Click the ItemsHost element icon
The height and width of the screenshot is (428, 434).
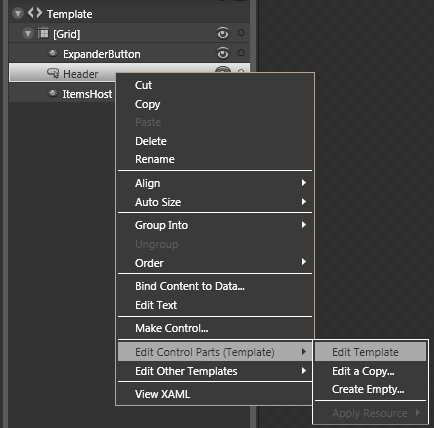tap(53, 93)
